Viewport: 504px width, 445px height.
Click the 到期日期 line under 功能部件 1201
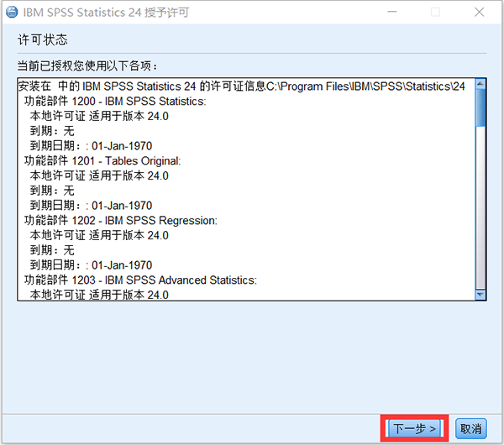point(91,205)
